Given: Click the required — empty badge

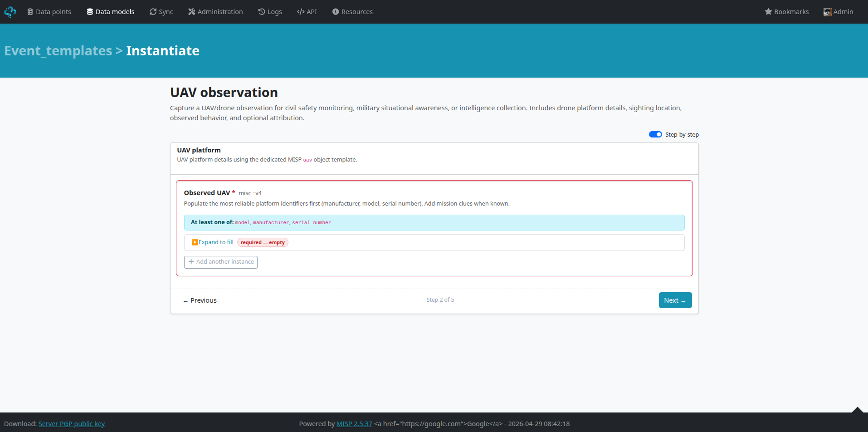Looking at the screenshot, I should point(263,242).
